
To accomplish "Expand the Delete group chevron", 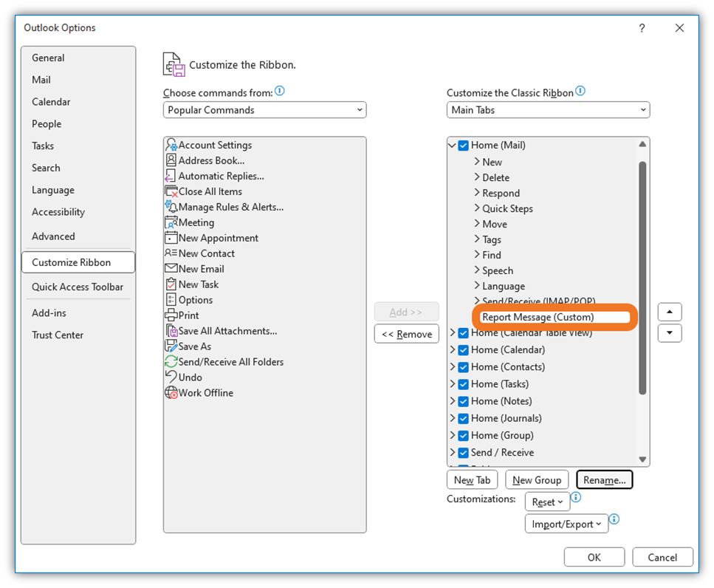I will click(x=476, y=177).
